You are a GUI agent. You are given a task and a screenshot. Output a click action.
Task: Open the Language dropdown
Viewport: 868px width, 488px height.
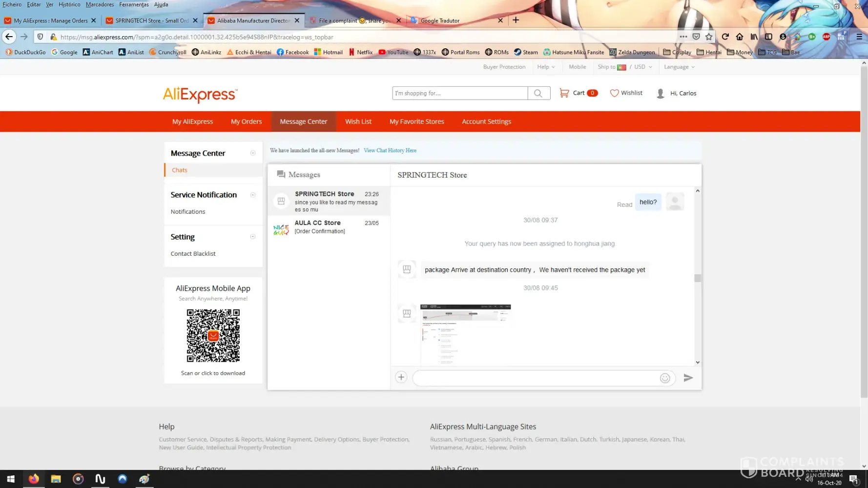tap(679, 67)
